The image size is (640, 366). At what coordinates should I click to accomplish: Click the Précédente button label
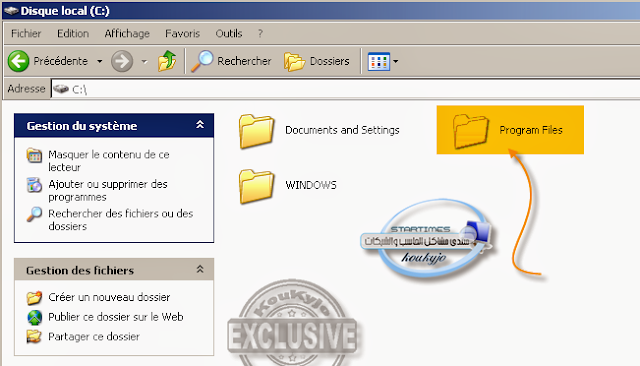click(x=60, y=61)
